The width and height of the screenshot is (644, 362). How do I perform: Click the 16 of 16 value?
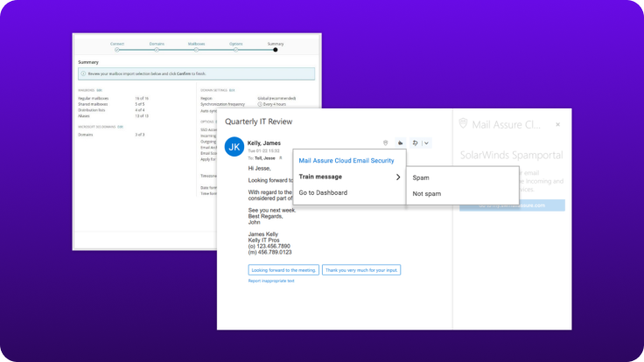point(142,99)
